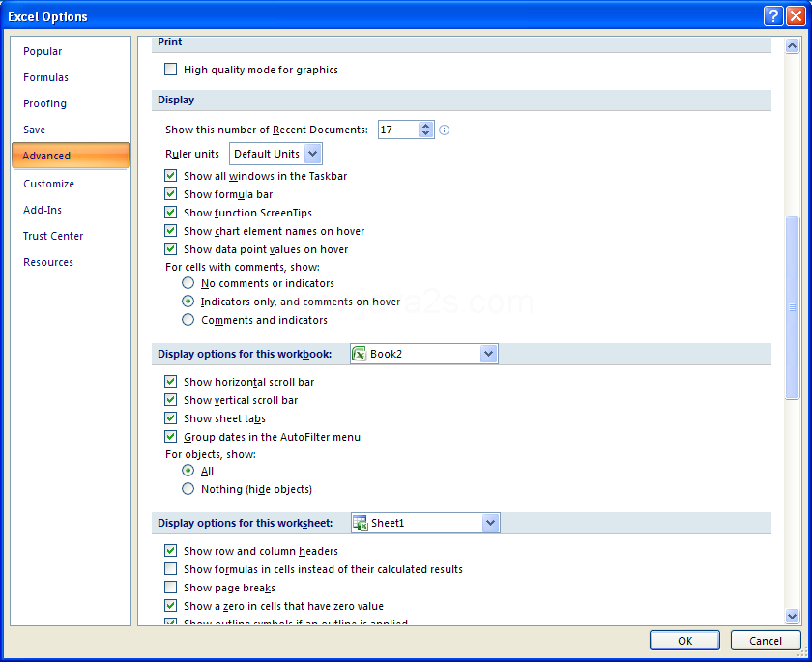Click the worksheet icon beside Sheet1
This screenshot has height=662, width=812.
(360, 523)
